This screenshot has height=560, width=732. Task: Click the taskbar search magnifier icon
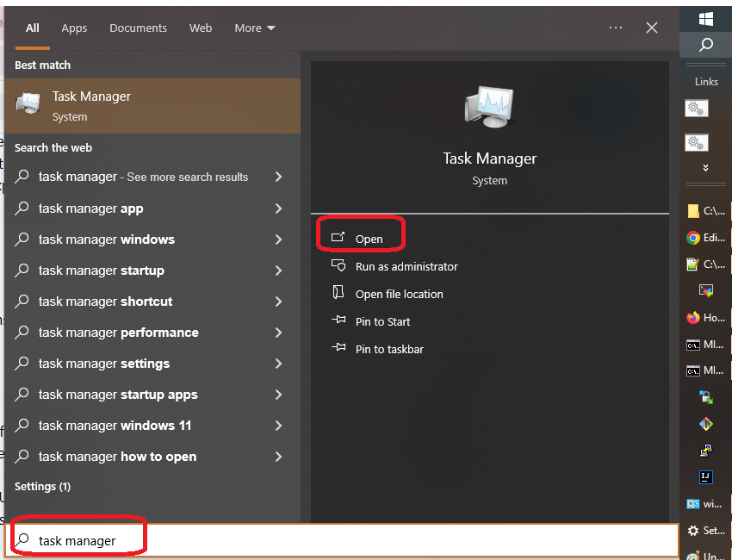706,45
